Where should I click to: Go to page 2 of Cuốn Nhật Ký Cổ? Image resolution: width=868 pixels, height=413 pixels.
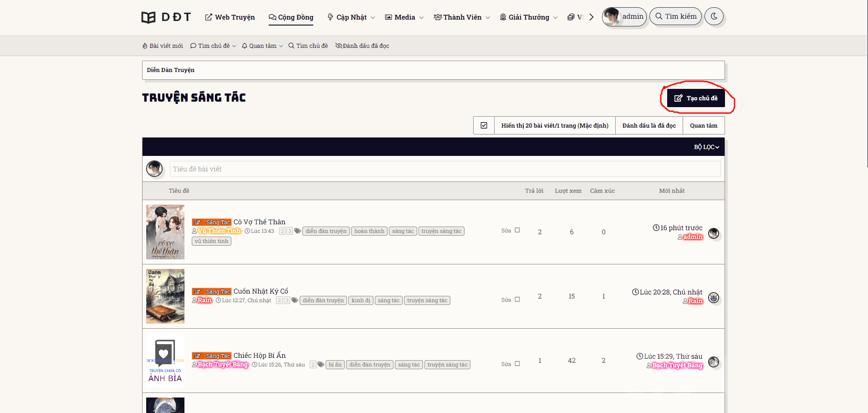[x=280, y=300]
